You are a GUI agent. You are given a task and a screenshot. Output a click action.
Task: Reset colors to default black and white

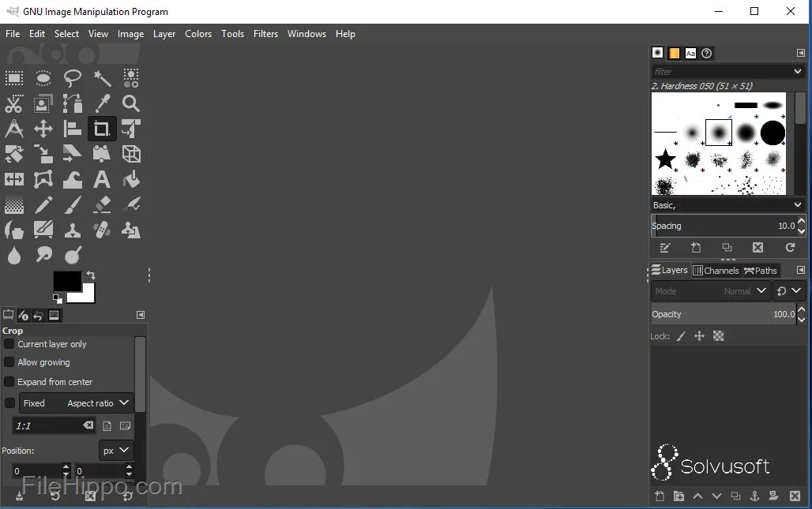click(58, 298)
